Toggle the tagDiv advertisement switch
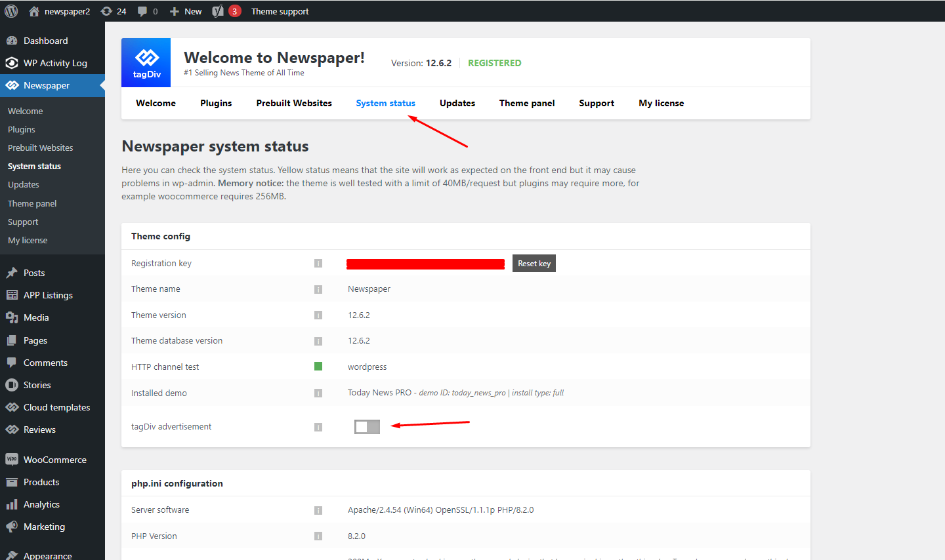Screen dimensions: 945x560 point(367,427)
